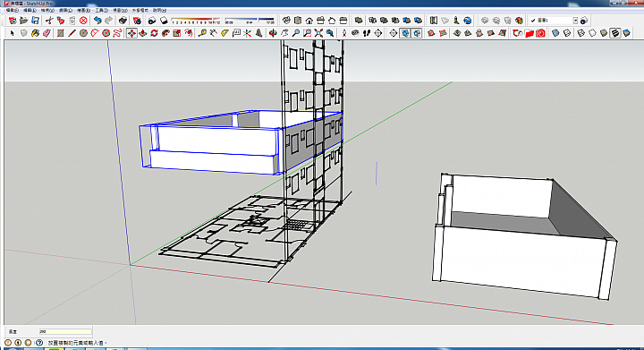Toggle the first highlighted blue solid tool button
Image resolution: width=644 pixels, height=350 pixels.
pos(405,33)
